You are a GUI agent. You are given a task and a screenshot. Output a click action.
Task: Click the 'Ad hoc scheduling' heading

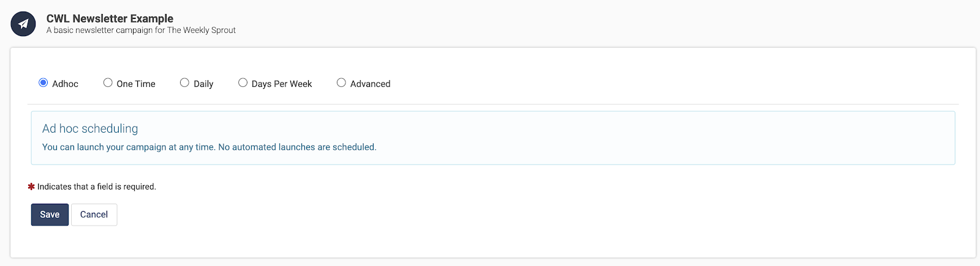tap(90, 128)
